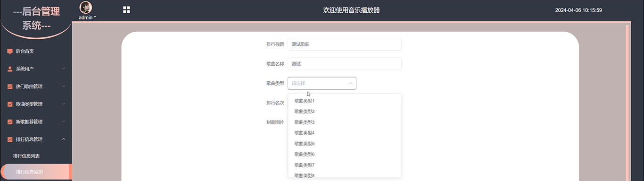
Task: Open 排行信息管理 sidebar menu
Action: 36,139
